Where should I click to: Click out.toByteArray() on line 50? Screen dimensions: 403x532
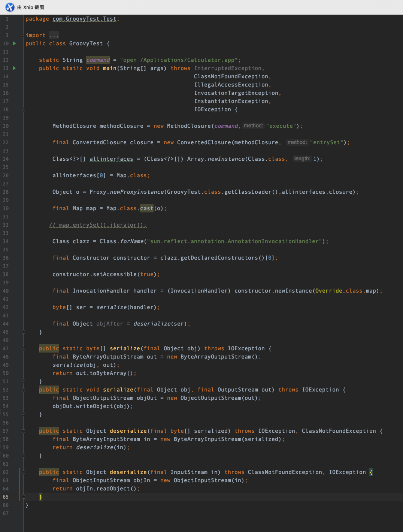104,373
